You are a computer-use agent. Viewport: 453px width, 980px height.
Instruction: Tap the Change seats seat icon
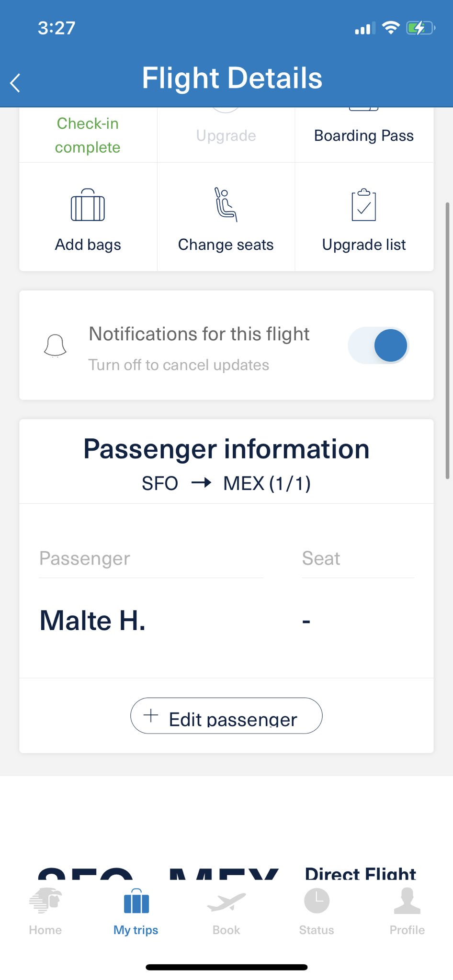coord(226,204)
